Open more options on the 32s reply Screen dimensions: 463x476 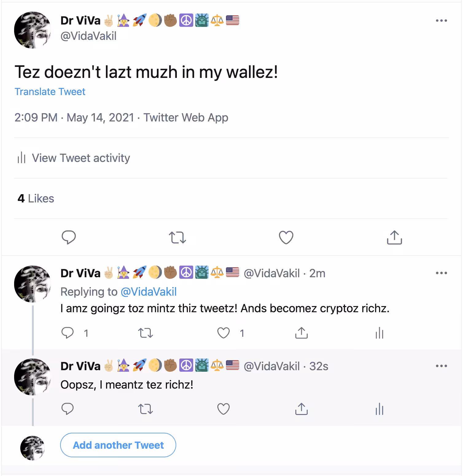(x=441, y=366)
